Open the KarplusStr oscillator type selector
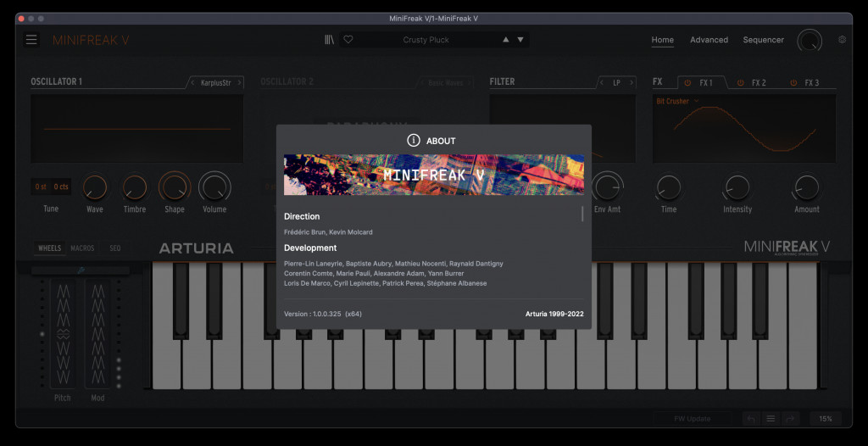Viewport: 868px width, 446px height. coord(216,82)
